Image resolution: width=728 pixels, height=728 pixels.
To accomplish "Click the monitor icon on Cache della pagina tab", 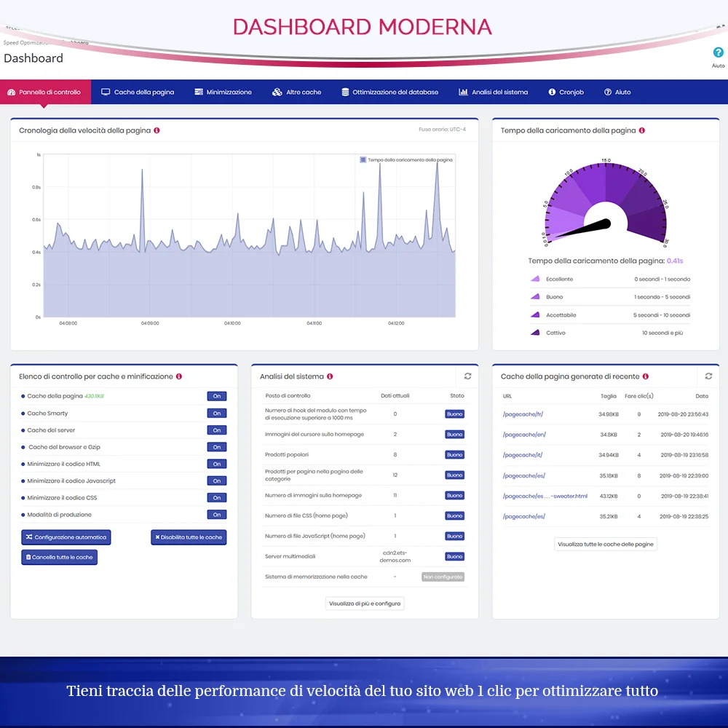I will point(105,92).
